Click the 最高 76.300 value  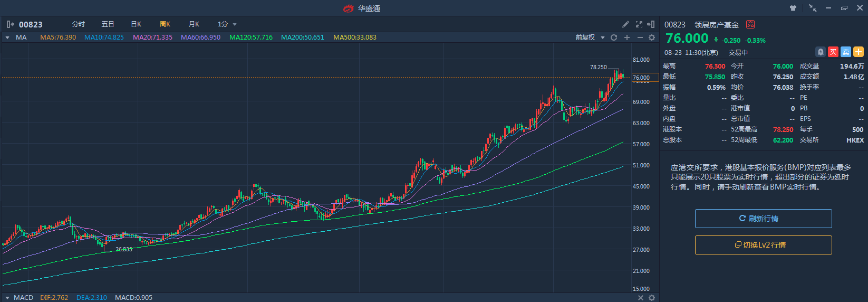pos(715,66)
